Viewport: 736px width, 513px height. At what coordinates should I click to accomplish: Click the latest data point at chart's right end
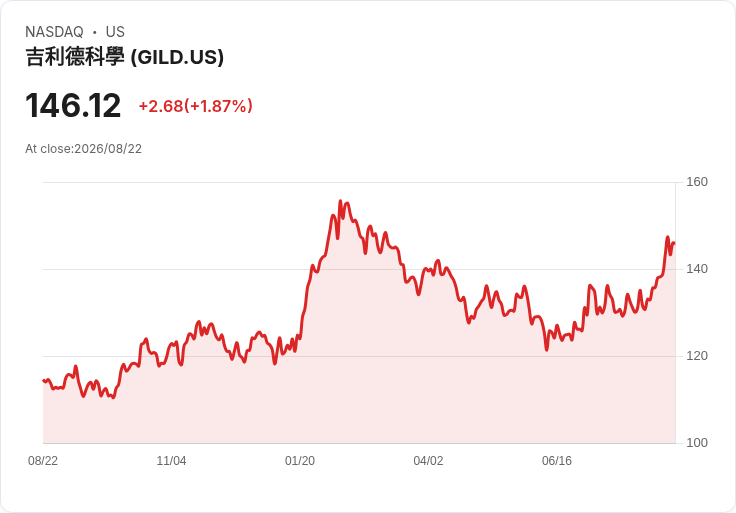[x=675, y=243]
